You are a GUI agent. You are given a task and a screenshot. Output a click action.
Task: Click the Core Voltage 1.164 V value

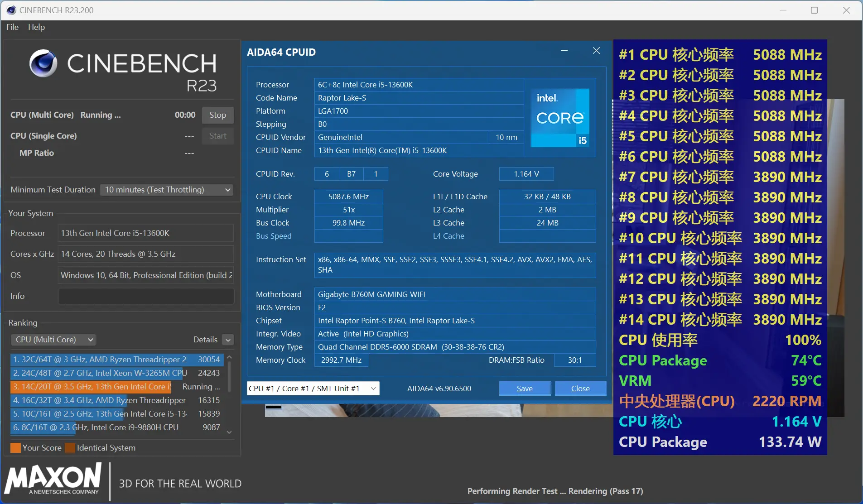526,174
